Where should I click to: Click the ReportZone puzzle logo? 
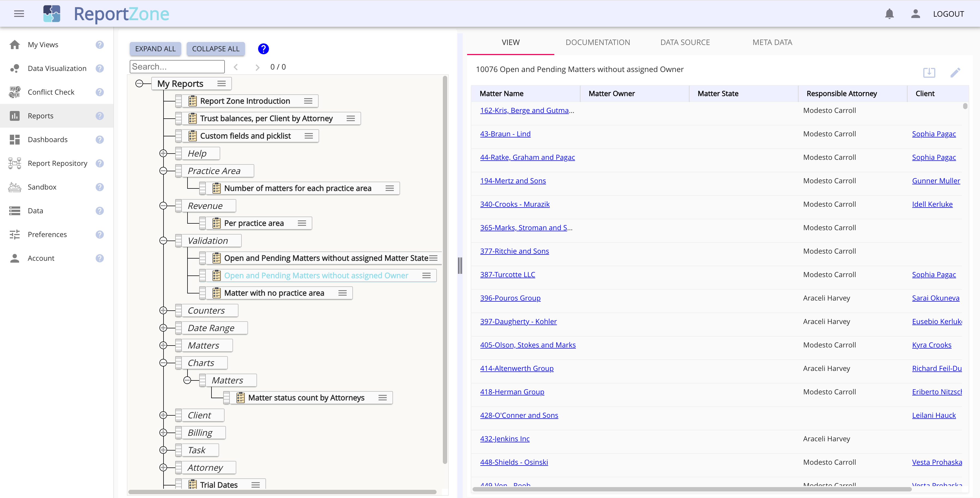52,14
